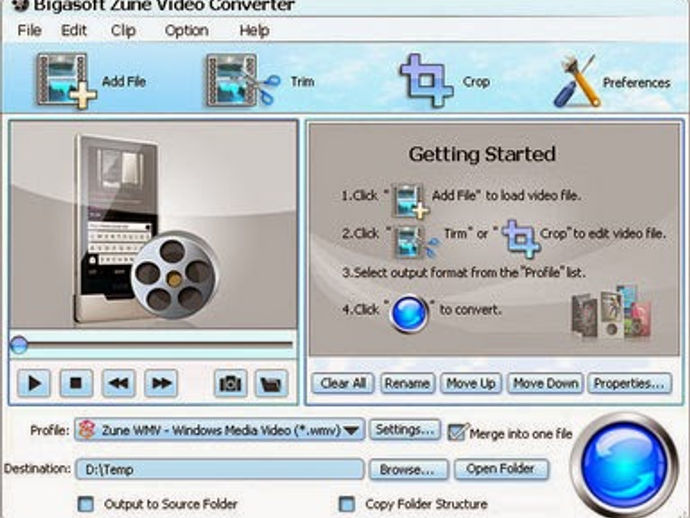The width and height of the screenshot is (690, 518).
Task: Click the Bigasoft title bar app icon
Action: (x=18, y=5)
